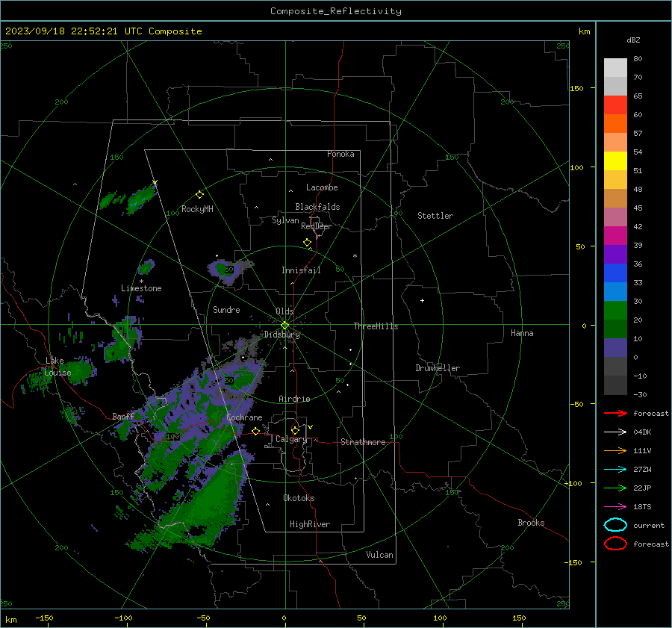The height and width of the screenshot is (628, 672).
Task: Click the HighRiver label
Action: click(x=310, y=524)
